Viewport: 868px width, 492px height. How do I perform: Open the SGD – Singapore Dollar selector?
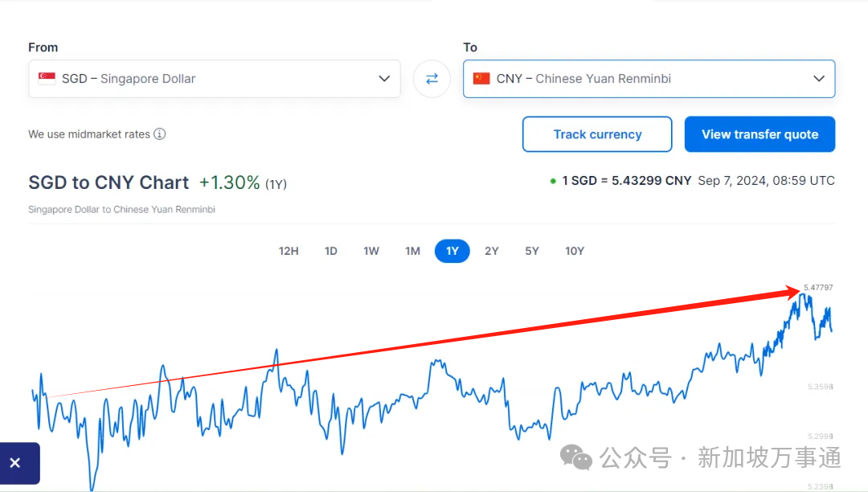[x=201, y=79]
